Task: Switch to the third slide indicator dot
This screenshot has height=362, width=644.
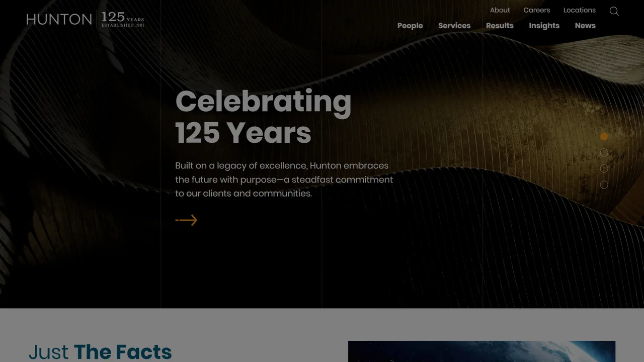Action: (604, 168)
